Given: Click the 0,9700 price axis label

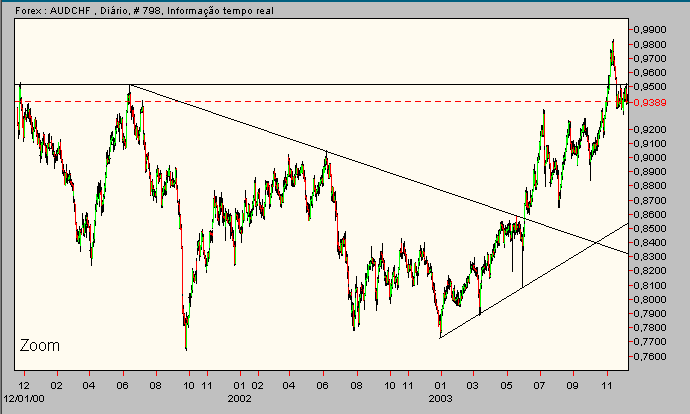Looking at the screenshot, I should (x=650, y=59).
